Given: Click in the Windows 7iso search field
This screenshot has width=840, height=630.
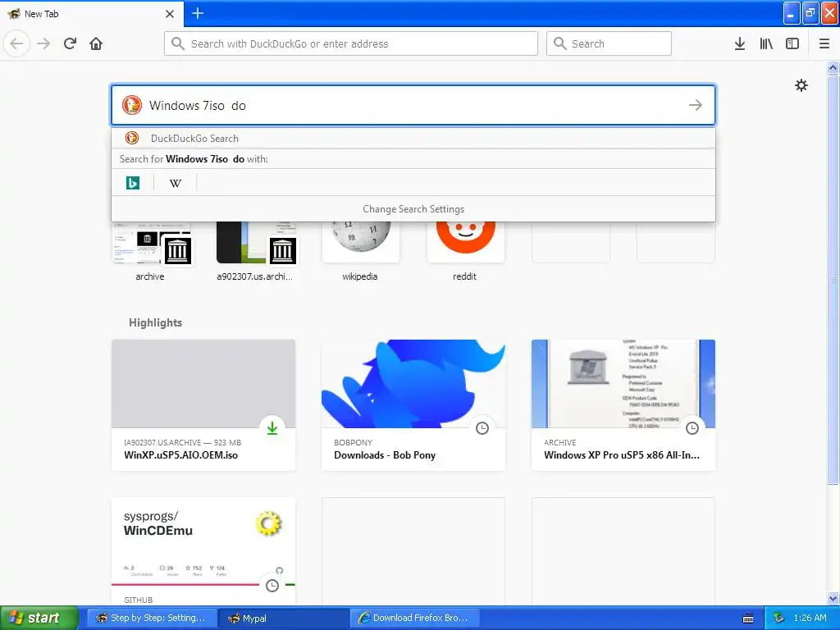Looking at the screenshot, I should tap(413, 105).
